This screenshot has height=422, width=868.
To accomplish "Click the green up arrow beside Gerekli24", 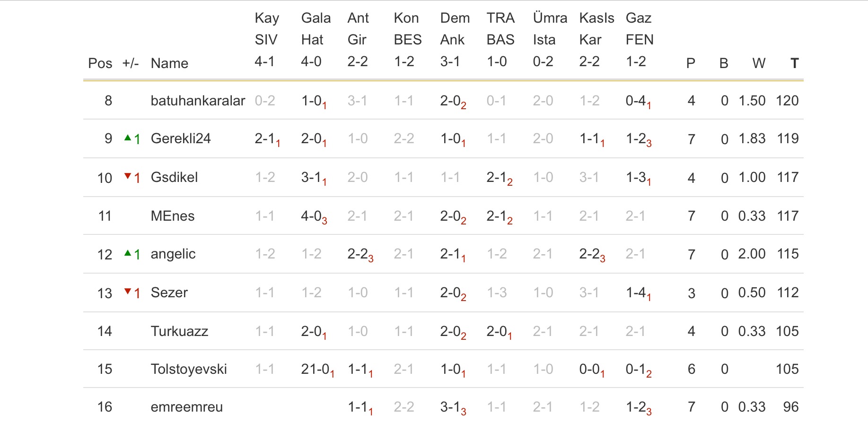I will click(x=128, y=138).
